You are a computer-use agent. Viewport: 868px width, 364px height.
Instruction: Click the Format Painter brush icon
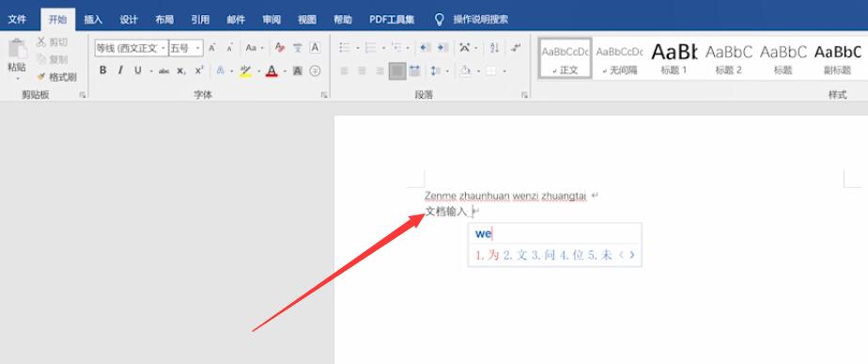coord(41,77)
